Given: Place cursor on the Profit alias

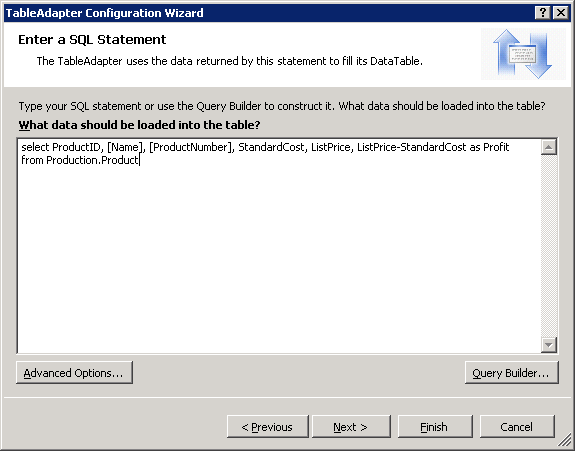Looking at the screenshot, I should click(496, 147).
